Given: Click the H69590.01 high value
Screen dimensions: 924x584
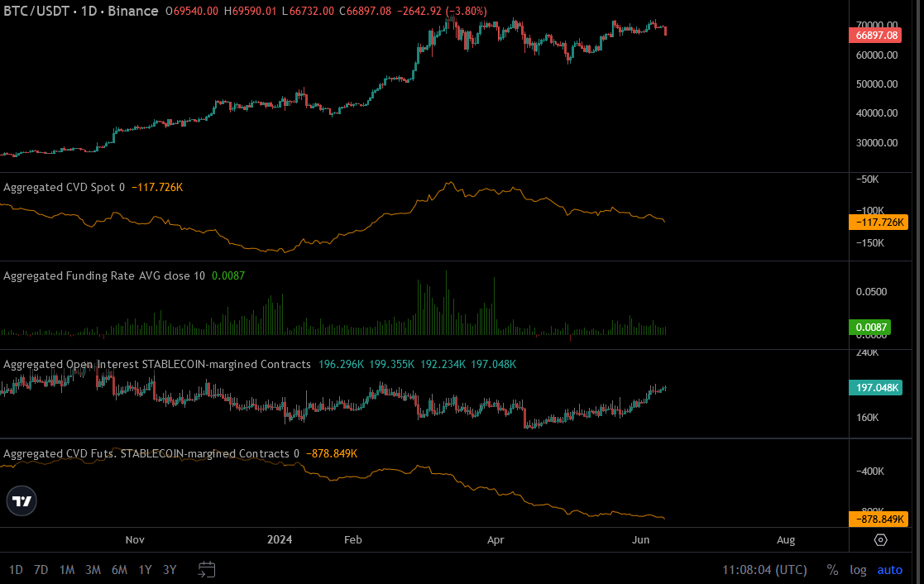Looking at the screenshot, I should point(250,12).
